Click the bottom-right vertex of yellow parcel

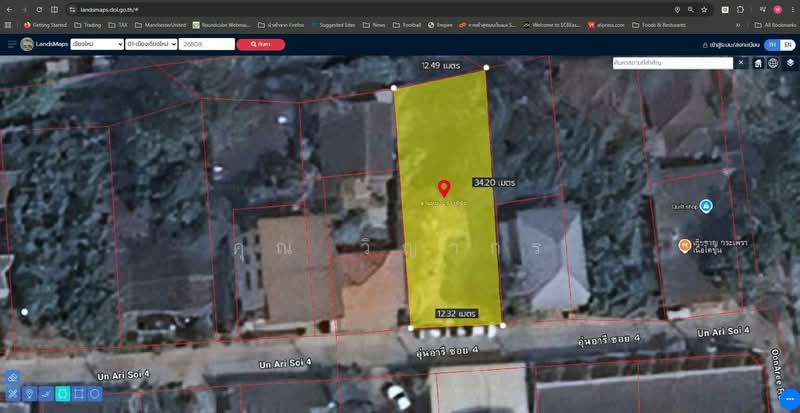pos(503,325)
